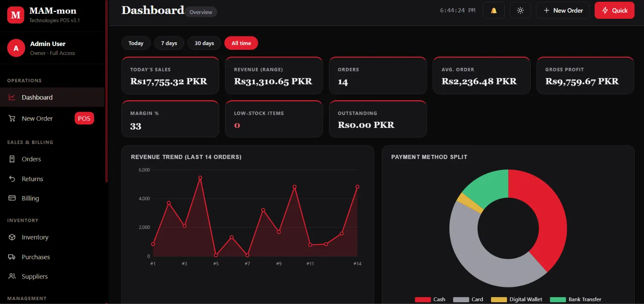Toggle Bank Transfer legend swatch
Image resolution: width=644 pixels, height=304 pixels.
pos(558,299)
